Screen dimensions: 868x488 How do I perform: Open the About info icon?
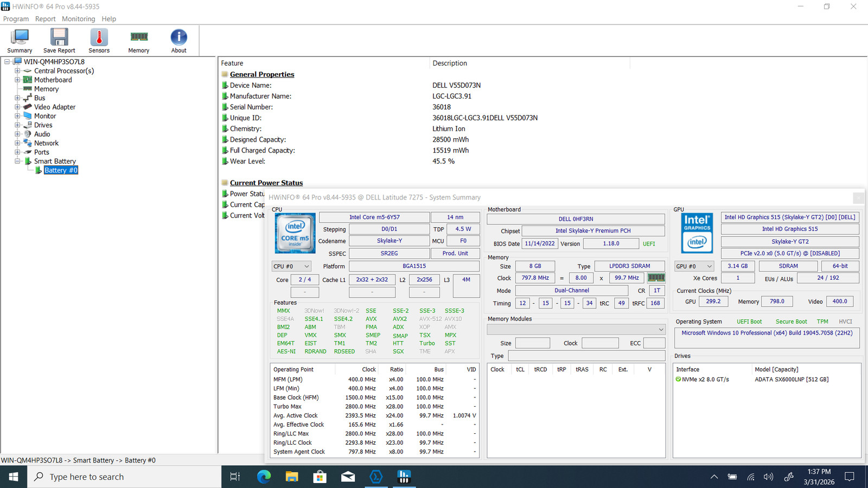point(178,37)
